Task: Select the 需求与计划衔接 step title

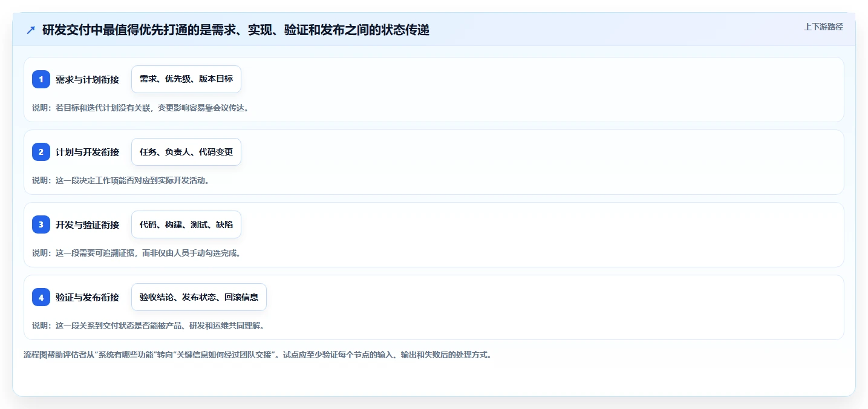Action: [x=87, y=79]
